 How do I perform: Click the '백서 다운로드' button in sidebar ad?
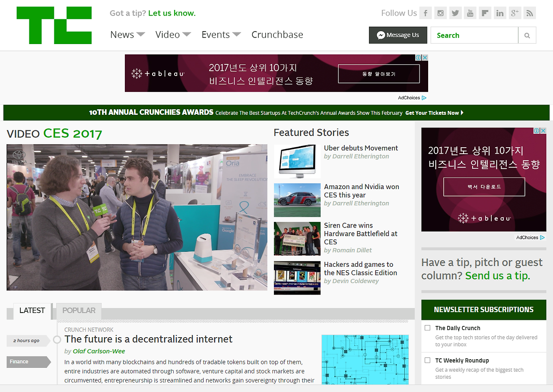point(484,187)
